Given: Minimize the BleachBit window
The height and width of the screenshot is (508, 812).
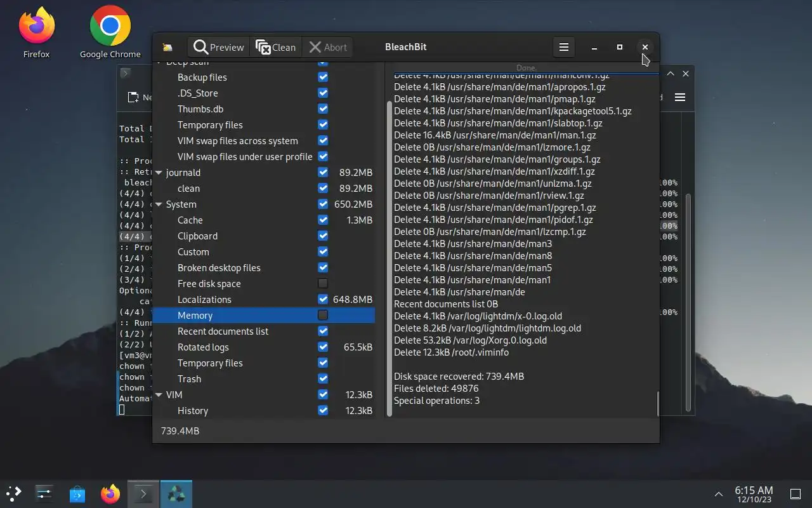Looking at the screenshot, I should pos(594,47).
